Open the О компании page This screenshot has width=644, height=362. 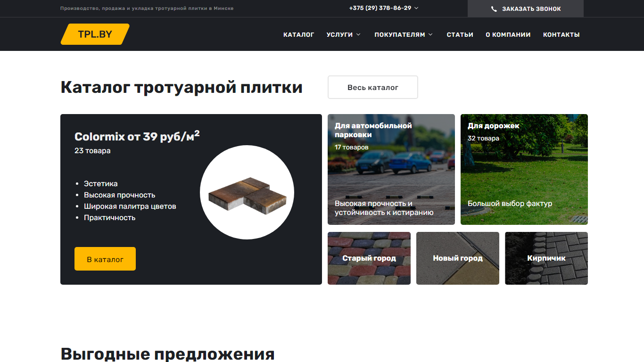pos(508,34)
